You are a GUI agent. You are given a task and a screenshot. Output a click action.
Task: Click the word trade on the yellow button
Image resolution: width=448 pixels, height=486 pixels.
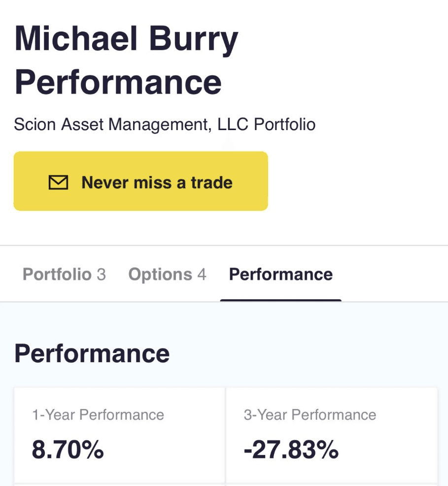coord(211,182)
